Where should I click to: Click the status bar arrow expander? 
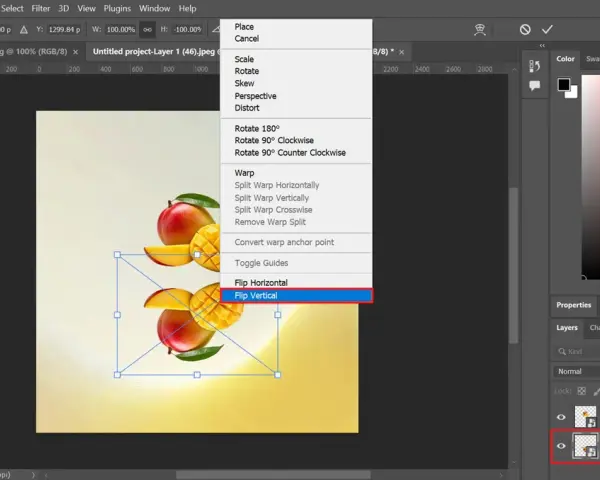pos(33,475)
